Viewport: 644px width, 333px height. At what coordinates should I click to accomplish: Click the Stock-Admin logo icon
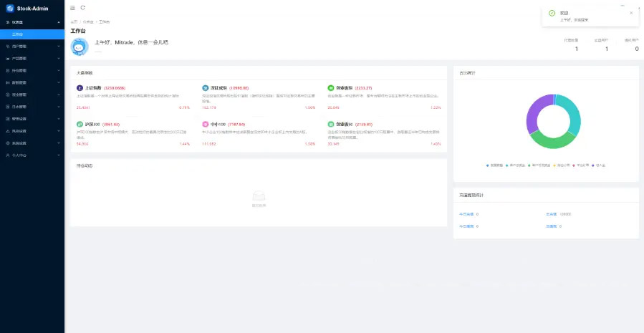click(10, 8)
